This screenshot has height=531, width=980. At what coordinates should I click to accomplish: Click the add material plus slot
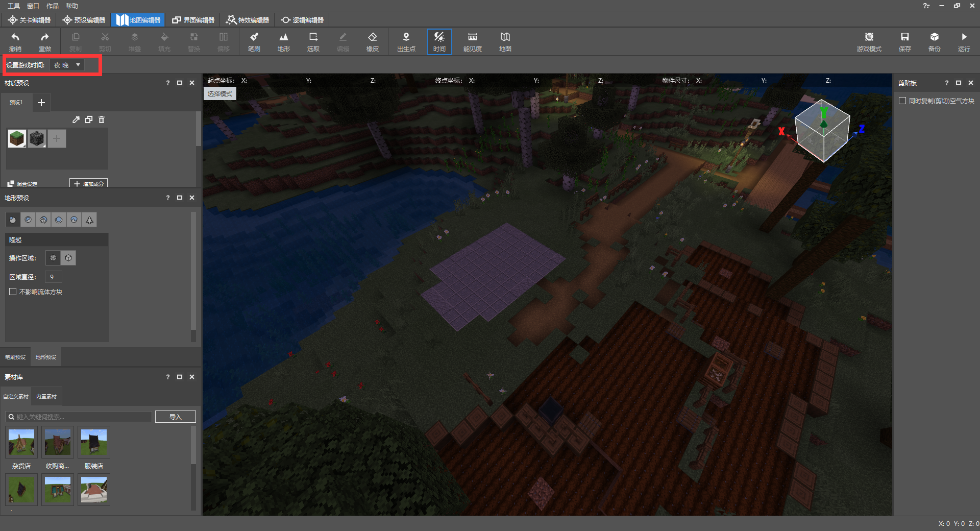point(57,138)
